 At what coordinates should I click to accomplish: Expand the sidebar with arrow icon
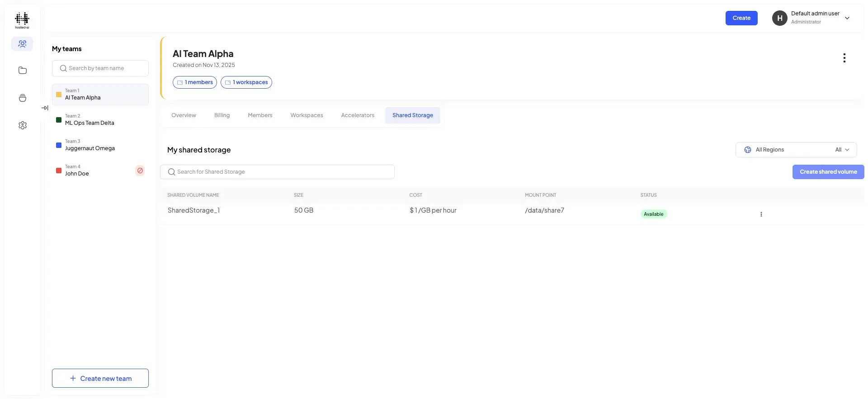[45, 108]
